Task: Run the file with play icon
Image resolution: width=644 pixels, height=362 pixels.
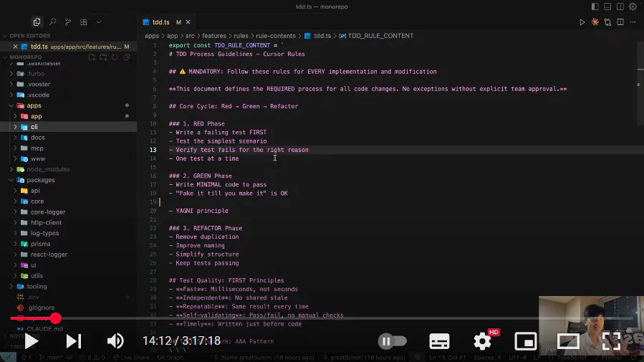Action: (582, 22)
